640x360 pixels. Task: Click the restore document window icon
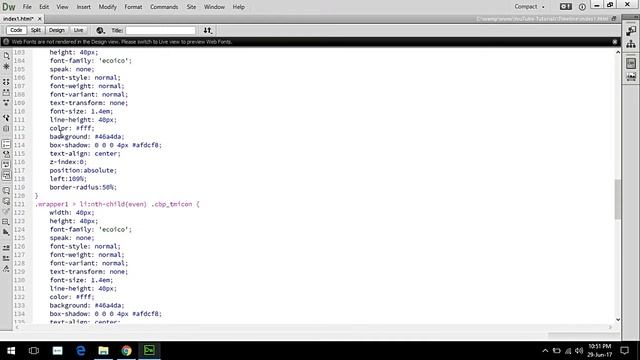click(614, 19)
